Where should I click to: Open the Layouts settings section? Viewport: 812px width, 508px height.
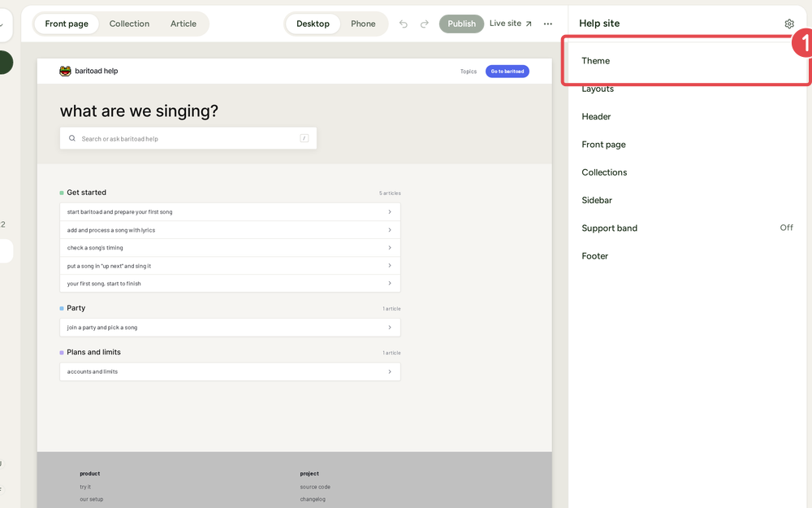[687, 89]
